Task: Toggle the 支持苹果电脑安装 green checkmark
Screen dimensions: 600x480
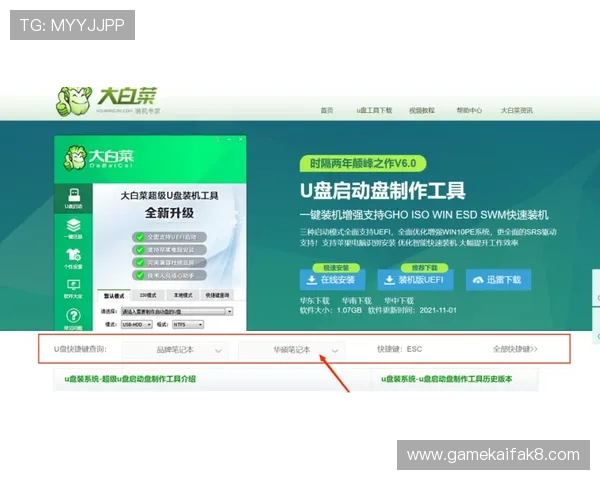Action: 140,250
